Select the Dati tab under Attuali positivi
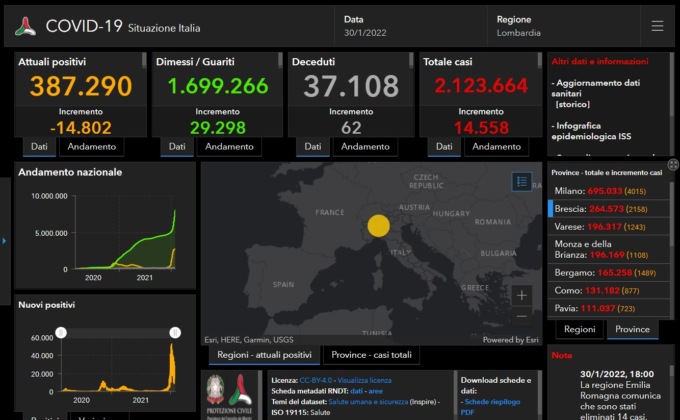The height and width of the screenshot is (420, 680). pos(39,147)
